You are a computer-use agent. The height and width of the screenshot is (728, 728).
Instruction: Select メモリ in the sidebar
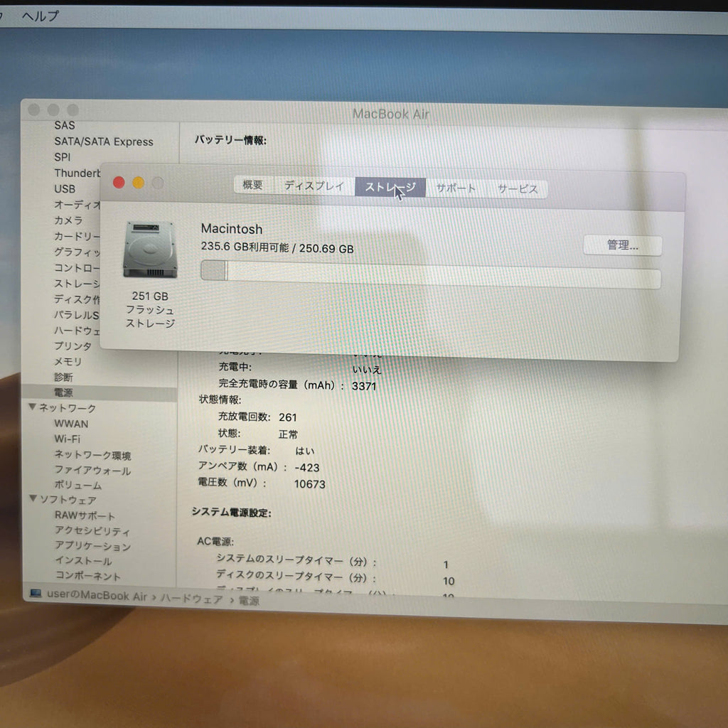coord(68,361)
